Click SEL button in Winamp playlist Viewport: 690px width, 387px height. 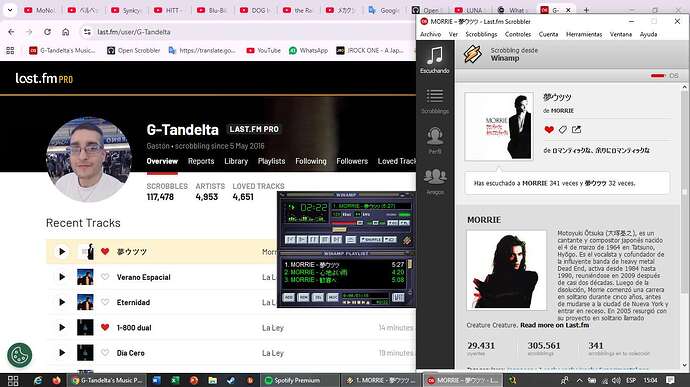pos(318,297)
